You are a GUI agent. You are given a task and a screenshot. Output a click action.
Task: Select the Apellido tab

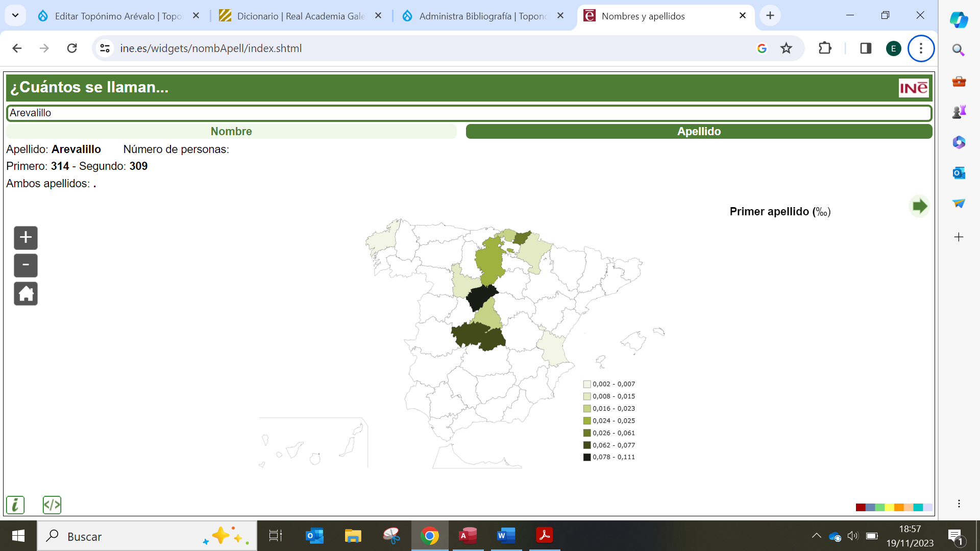[699, 132]
